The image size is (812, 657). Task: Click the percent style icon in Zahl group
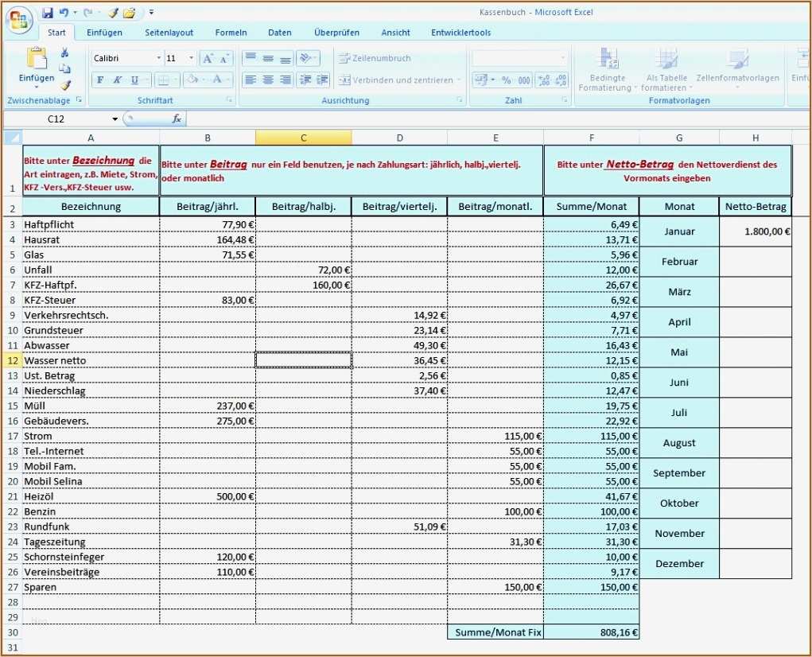(x=507, y=80)
